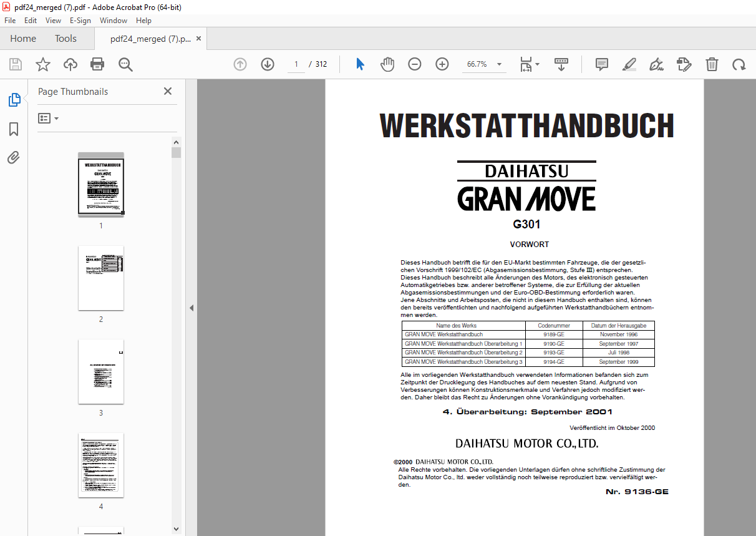Go to the previous page arrow
The width and height of the screenshot is (756, 536).
240,64
